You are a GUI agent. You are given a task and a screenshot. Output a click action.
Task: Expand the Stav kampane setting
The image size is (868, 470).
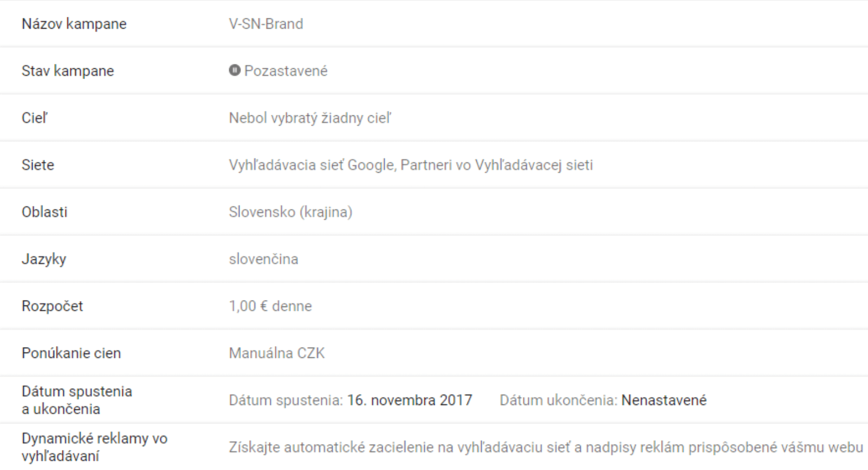coord(68,71)
